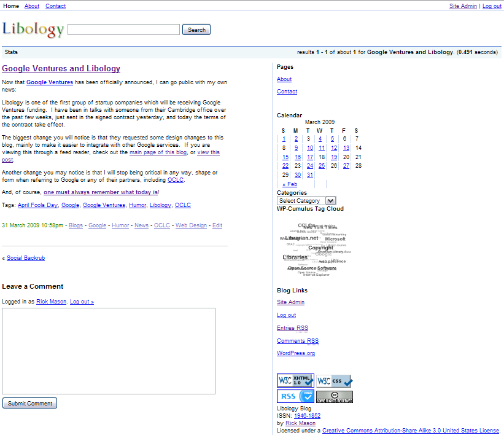The height and width of the screenshot is (438, 504).
Task: Open the Entries RSS feed link
Action: point(292,327)
